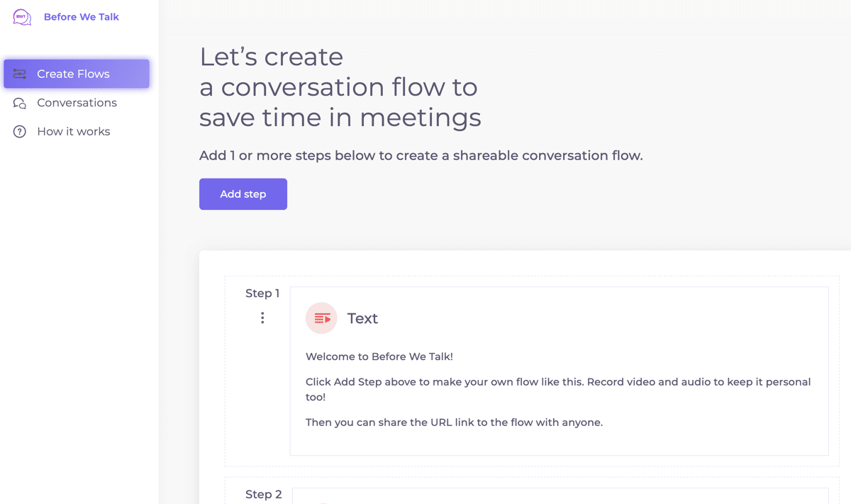Image resolution: width=851 pixels, height=504 pixels.
Task: Click the red Text step icon
Action: point(321,318)
